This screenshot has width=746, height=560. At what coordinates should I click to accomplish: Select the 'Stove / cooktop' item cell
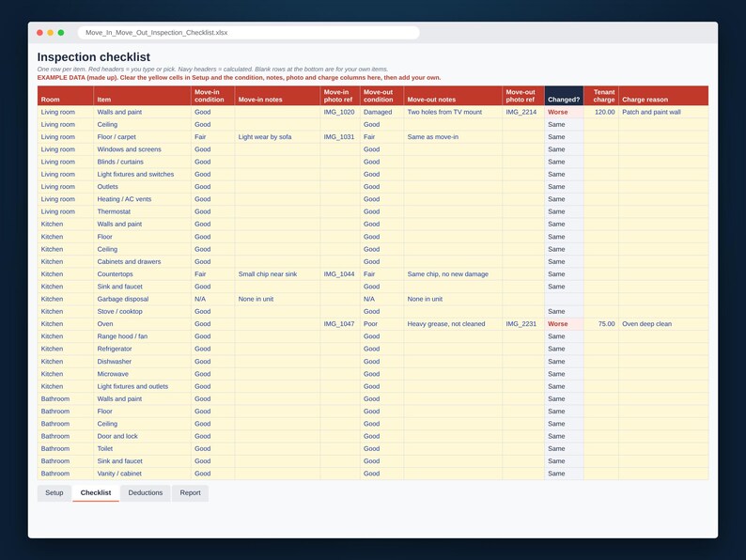tap(142, 311)
